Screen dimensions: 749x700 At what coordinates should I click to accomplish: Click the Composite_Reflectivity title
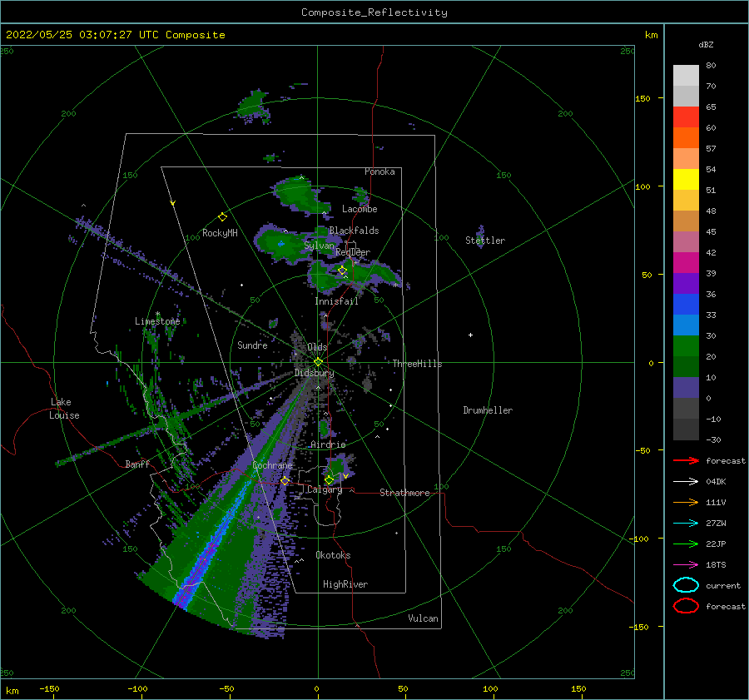pos(374,12)
